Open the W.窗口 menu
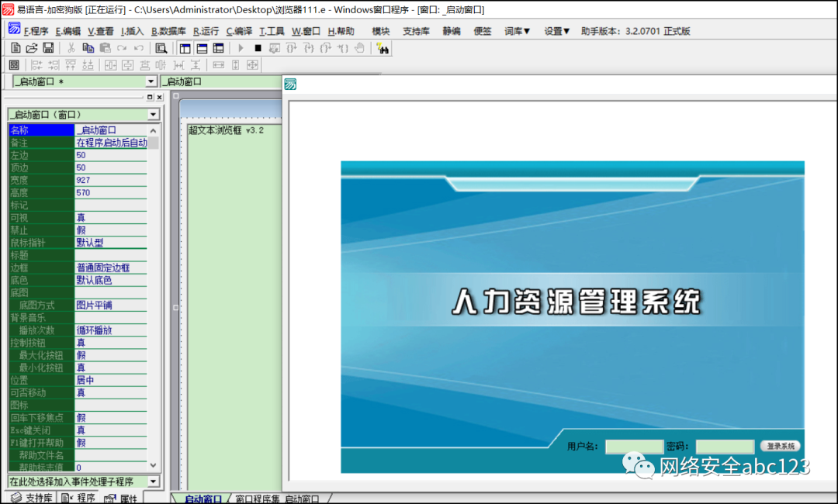The width and height of the screenshot is (838, 504). [306, 31]
